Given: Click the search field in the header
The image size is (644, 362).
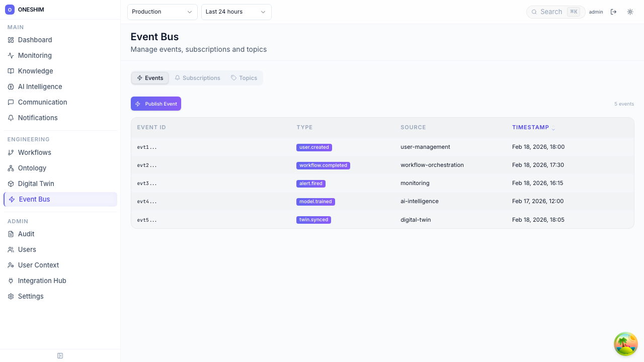Looking at the screenshot, I should coord(553,12).
